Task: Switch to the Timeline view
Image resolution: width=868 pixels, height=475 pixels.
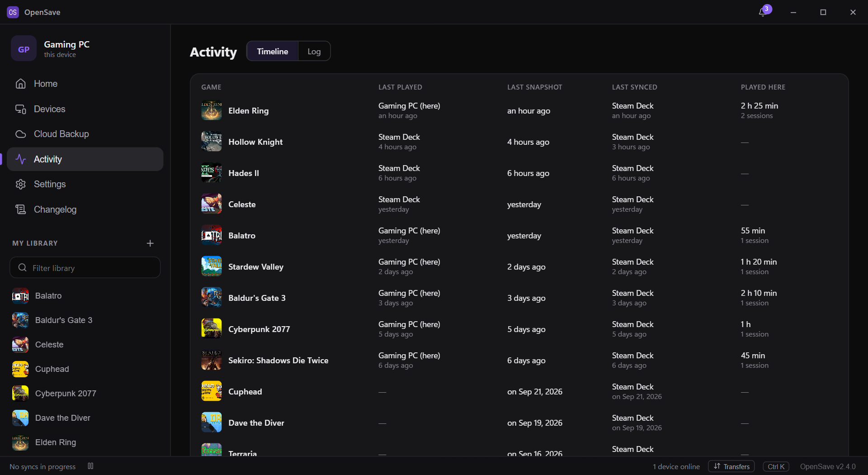Action: [x=272, y=51]
